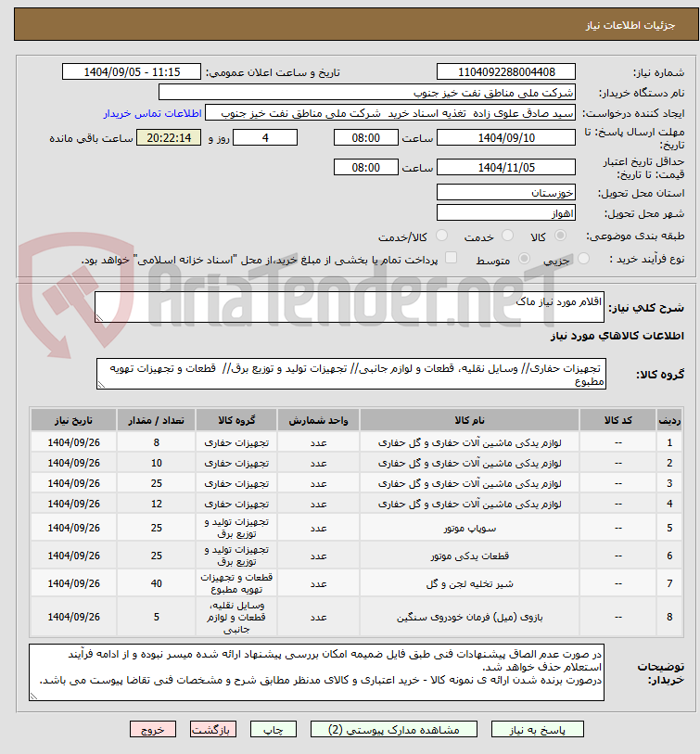
Task: Select the شیر تخلیه لجن و گل cell
Action: point(469,583)
